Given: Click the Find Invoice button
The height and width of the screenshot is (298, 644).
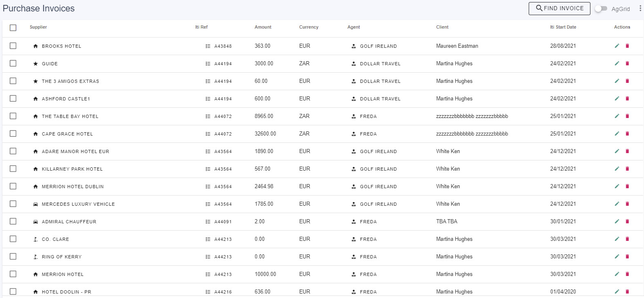Looking at the screenshot, I should pyautogui.click(x=559, y=9).
